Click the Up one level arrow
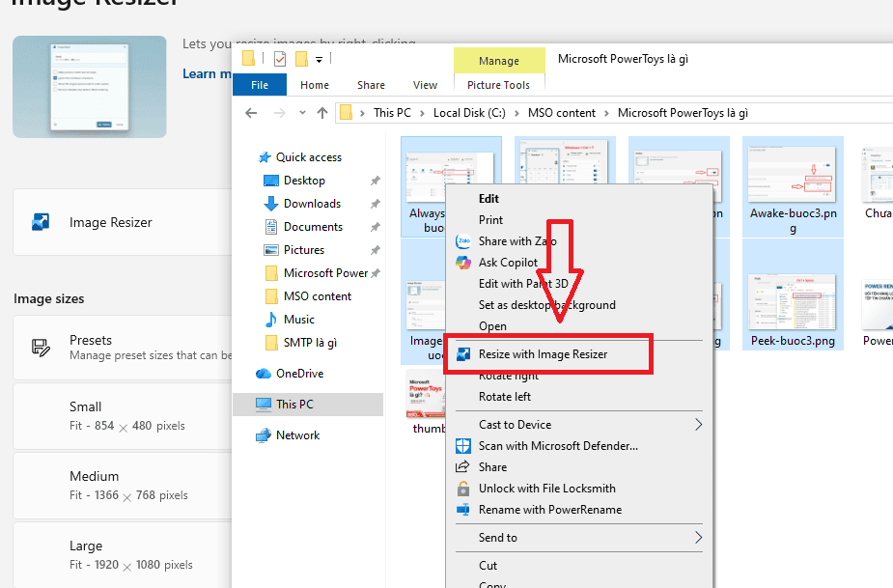 tap(322, 113)
